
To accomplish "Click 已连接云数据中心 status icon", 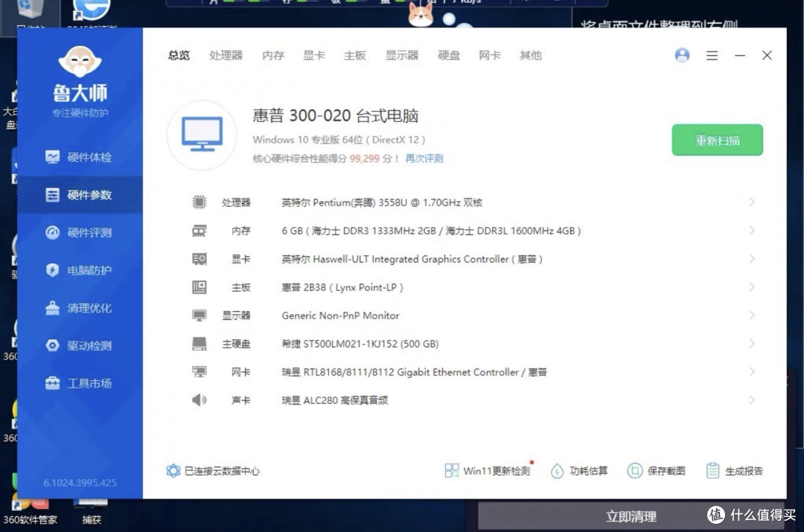I will click(173, 470).
